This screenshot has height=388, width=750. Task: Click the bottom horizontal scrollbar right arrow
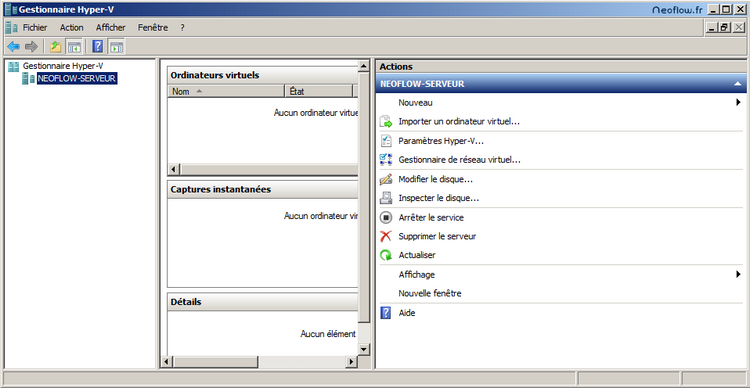(352, 362)
